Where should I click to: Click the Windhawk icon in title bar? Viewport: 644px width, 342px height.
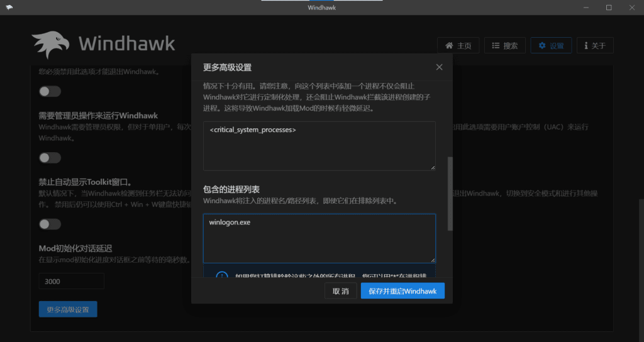[x=9, y=8]
